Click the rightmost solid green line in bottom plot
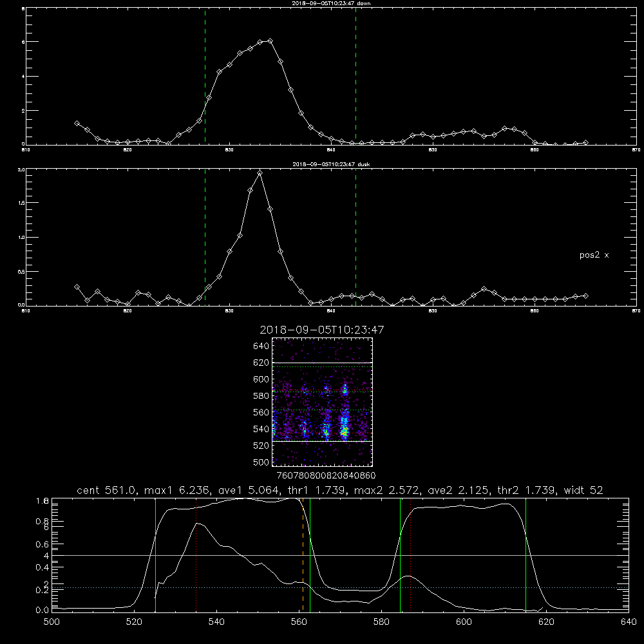Image resolution: width=644 pixels, height=644 pixels. [x=526, y=555]
